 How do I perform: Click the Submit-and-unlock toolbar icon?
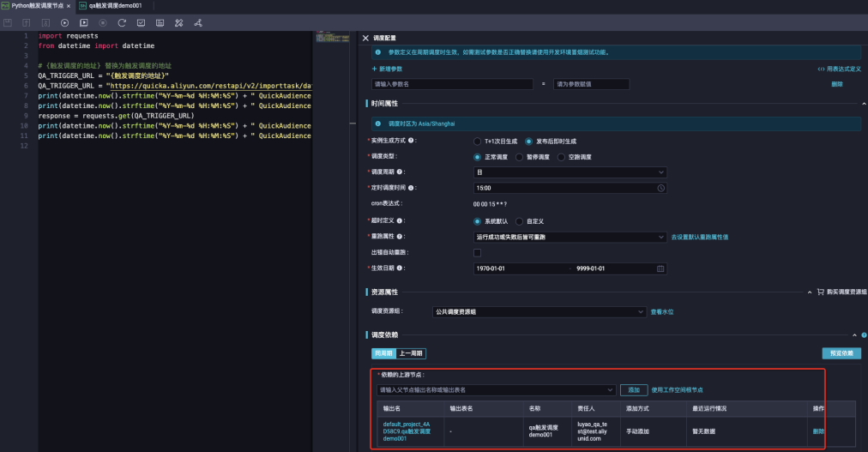pyautogui.click(x=45, y=22)
